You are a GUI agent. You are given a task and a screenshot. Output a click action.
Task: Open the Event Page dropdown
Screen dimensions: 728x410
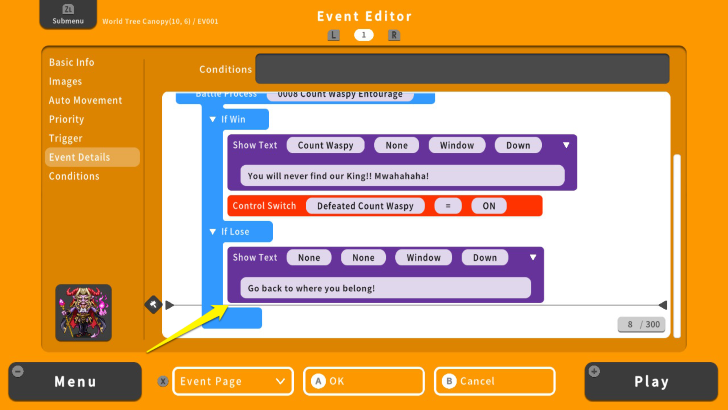pos(233,381)
